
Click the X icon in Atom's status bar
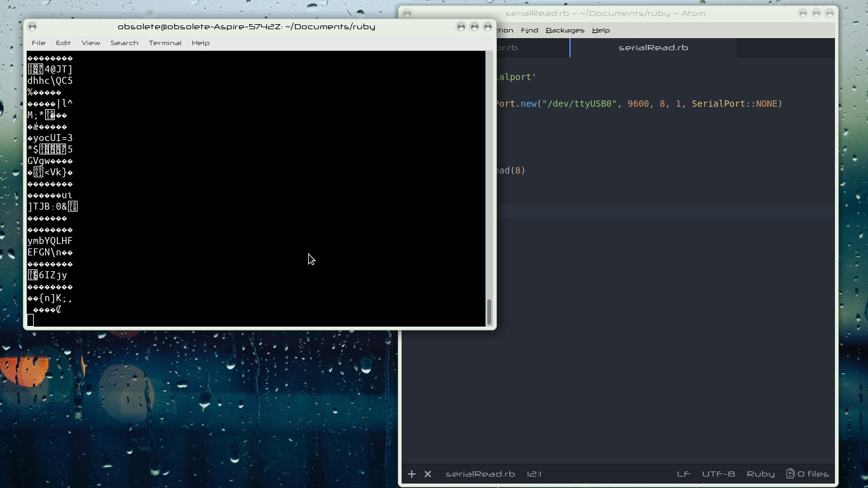point(428,474)
